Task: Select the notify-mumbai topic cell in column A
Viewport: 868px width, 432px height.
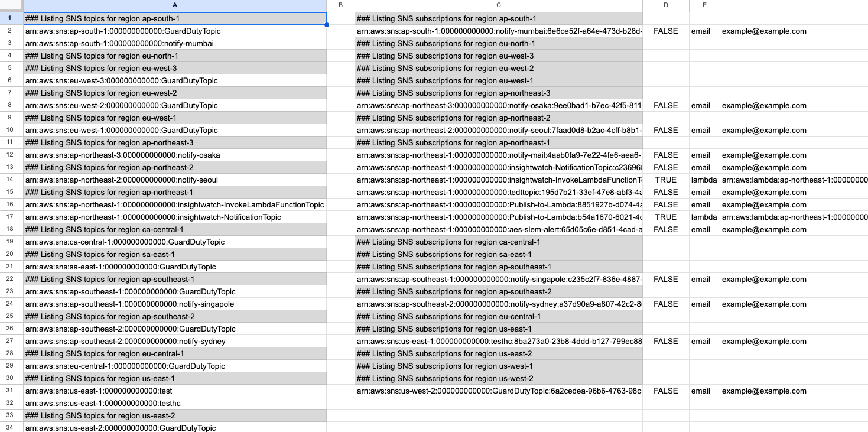Action: (x=175, y=43)
